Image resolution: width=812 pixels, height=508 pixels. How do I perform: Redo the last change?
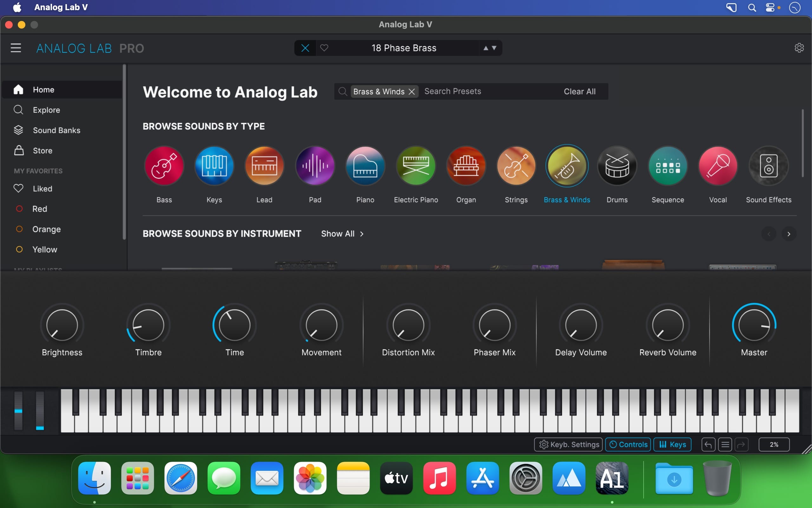[x=742, y=444]
